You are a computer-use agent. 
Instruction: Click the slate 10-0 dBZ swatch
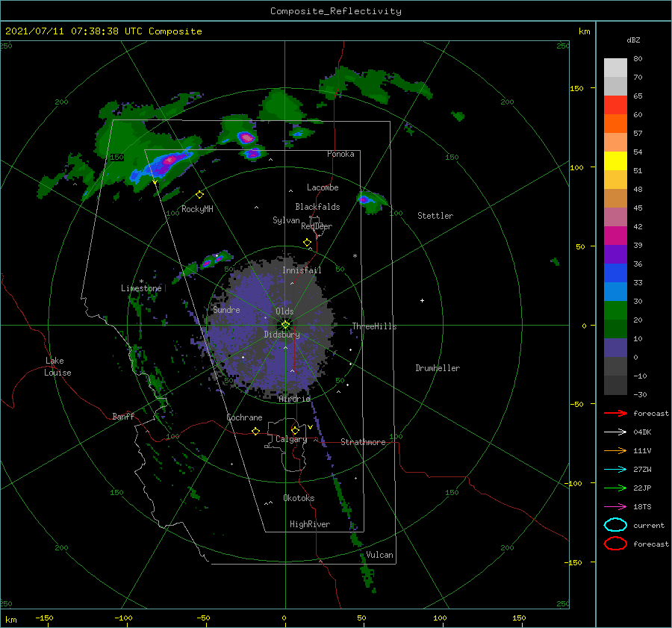pos(615,348)
